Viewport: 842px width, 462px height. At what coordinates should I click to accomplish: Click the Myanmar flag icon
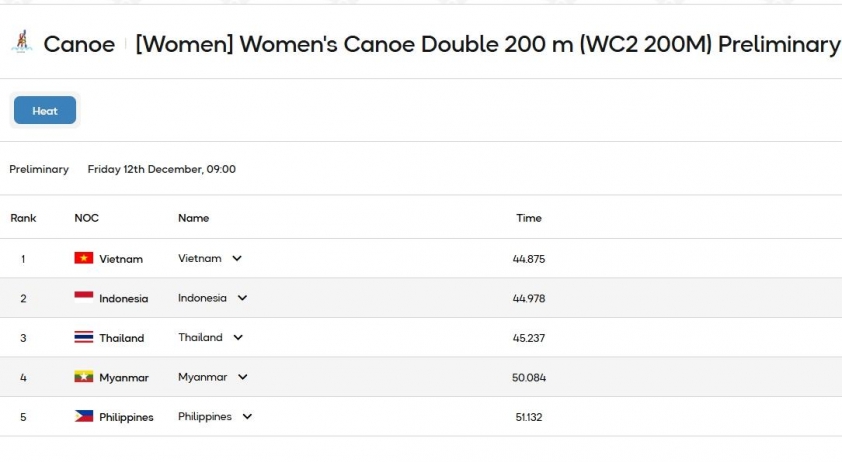pos(84,377)
